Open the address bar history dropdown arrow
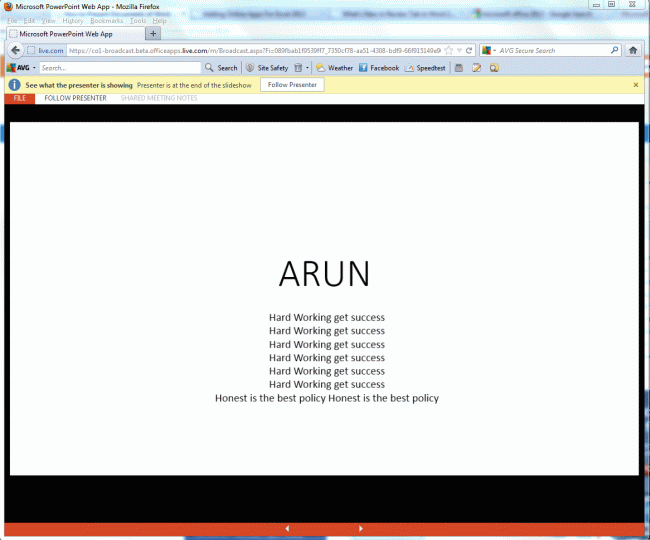The height and width of the screenshot is (540, 650). point(459,51)
